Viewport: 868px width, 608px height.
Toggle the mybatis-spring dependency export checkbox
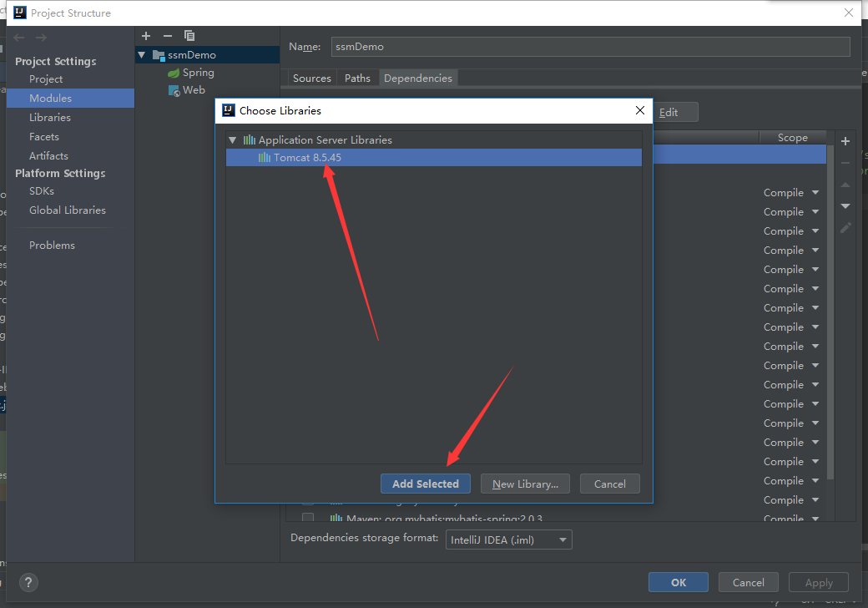tap(308, 518)
